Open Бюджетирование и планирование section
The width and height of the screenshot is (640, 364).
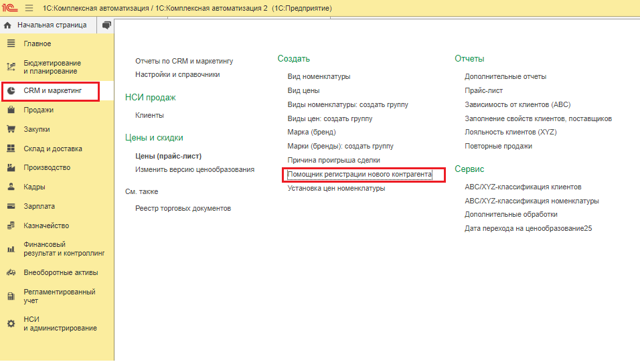pyautogui.click(x=52, y=67)
